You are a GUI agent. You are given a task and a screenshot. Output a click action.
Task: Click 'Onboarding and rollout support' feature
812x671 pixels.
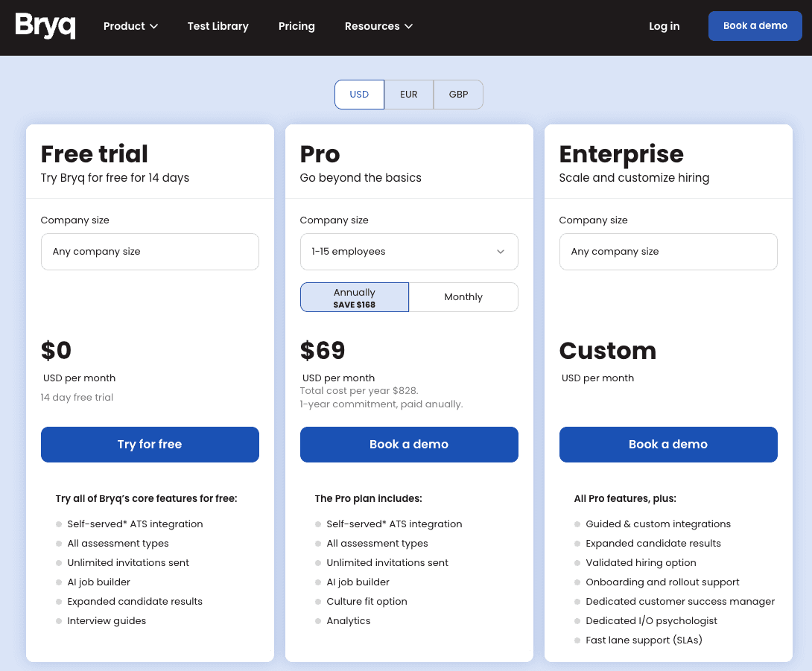point(662,582)
